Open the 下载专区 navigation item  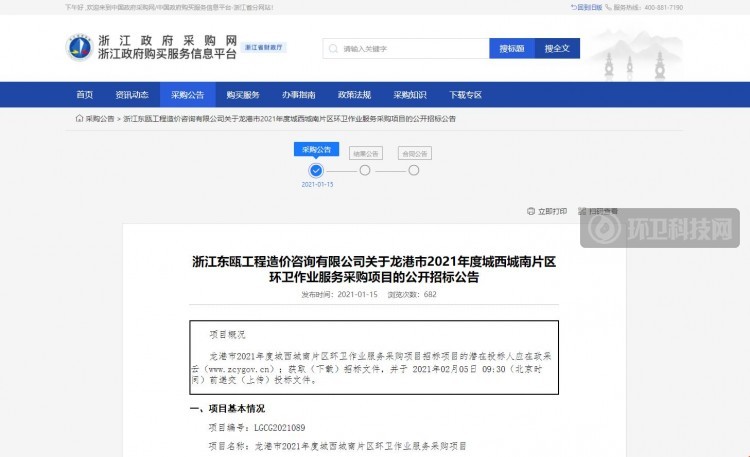click(x=465, y=95)
